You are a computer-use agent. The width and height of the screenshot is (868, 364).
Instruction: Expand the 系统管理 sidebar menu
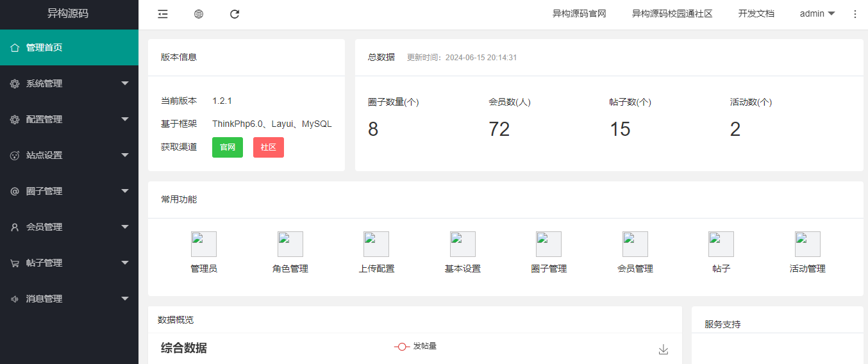[x=69, y=83]
